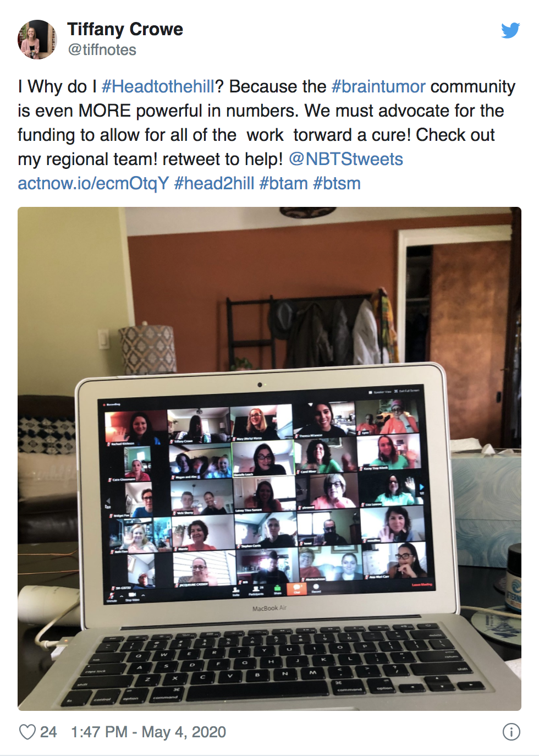Like the tweet with the heart icon
Screen dimensions: 539x756
tap(27, 732)
